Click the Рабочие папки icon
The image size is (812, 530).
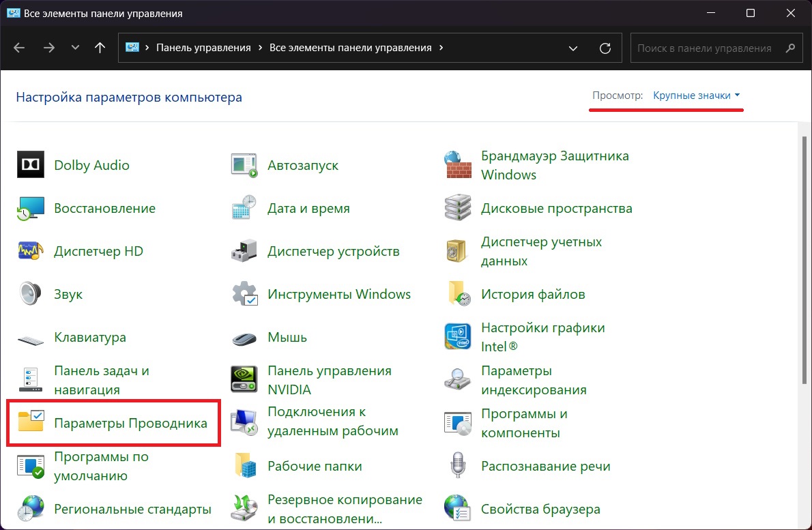(245, 465)
